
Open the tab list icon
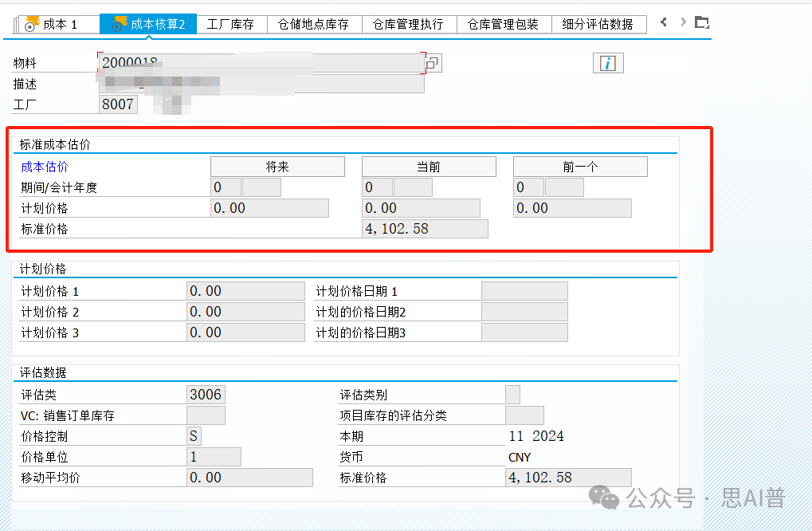701,23
